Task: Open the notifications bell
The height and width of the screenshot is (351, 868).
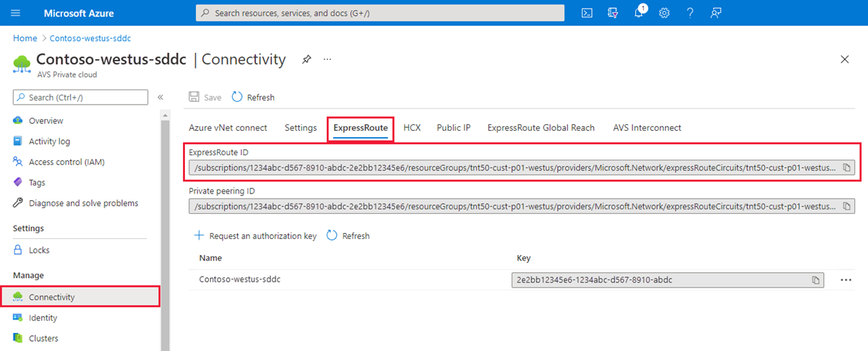Action: pos(639,13)
